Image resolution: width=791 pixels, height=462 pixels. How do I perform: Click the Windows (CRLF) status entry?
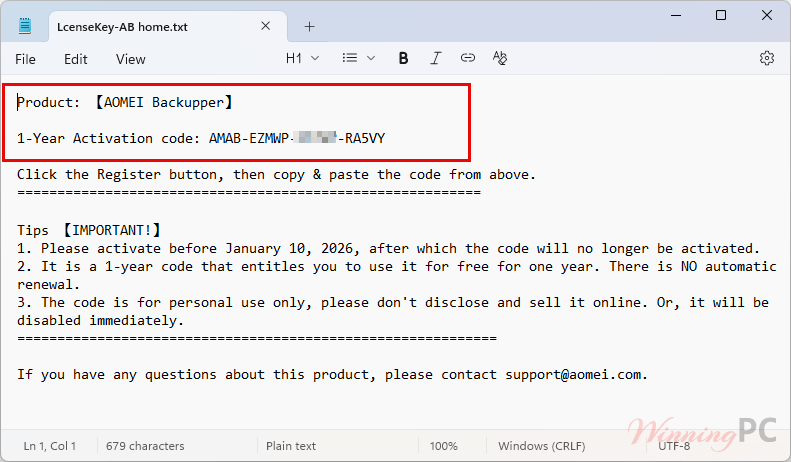point(541,446)
